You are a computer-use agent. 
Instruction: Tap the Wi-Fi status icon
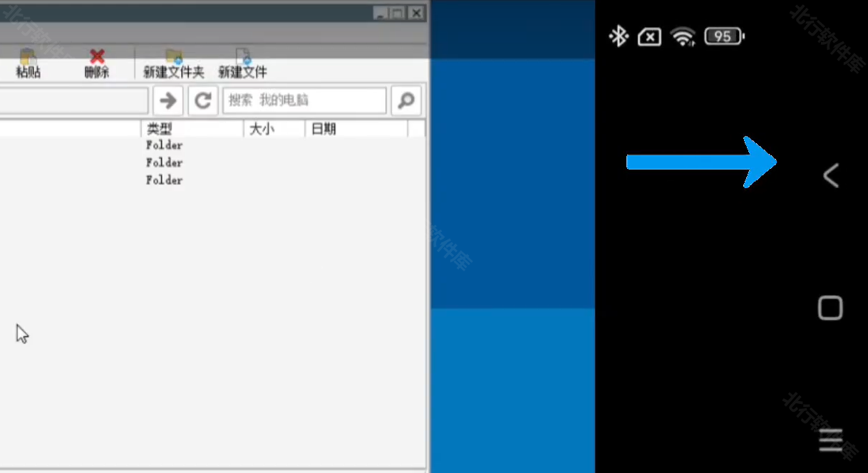(x=683, y=36)
